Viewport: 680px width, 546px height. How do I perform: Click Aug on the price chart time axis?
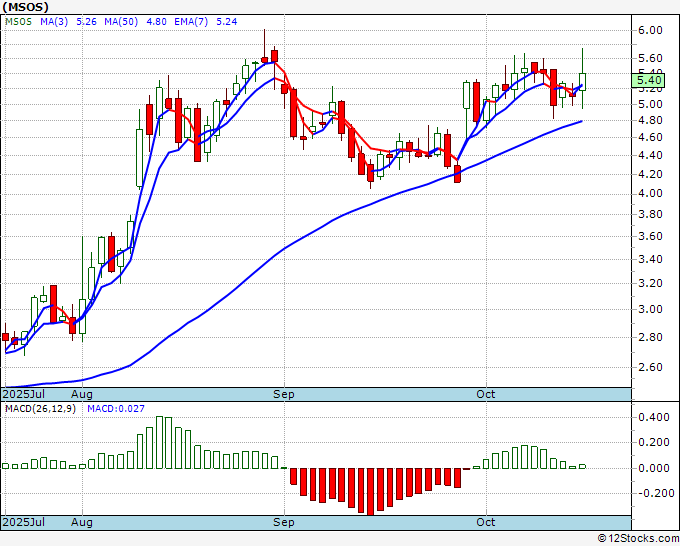point(82,394)
